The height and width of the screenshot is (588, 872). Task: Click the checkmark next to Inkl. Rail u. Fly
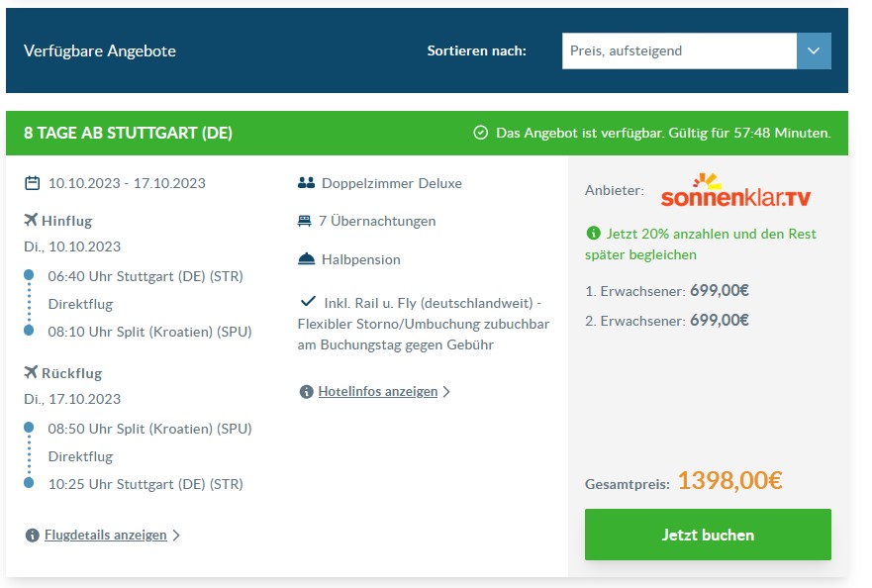tap(308, 302)
